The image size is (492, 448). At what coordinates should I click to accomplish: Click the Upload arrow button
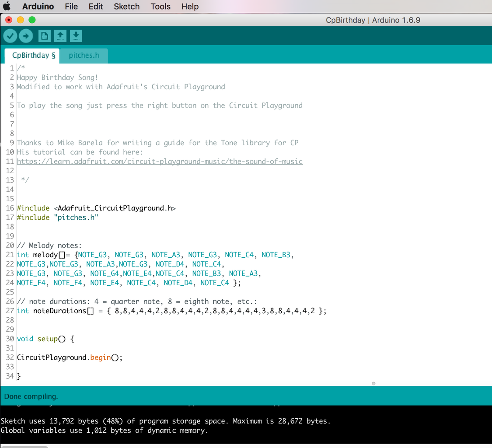(x=26, y=36)
